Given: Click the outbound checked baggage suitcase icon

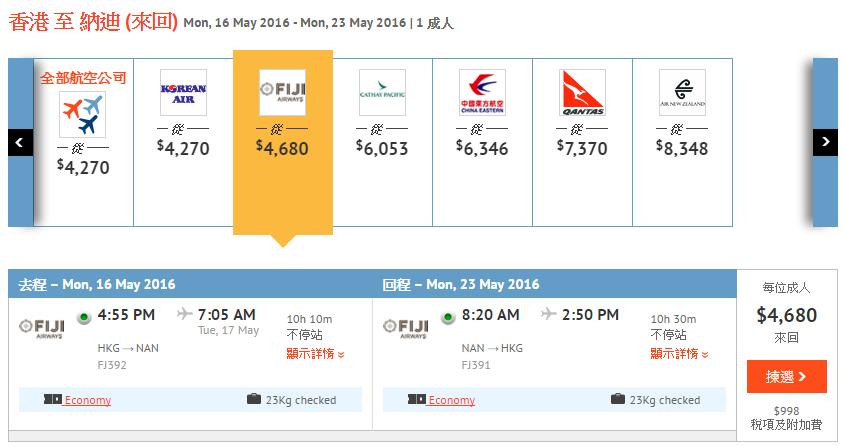Looking at the screenshot, I should [x=254, y=400].
